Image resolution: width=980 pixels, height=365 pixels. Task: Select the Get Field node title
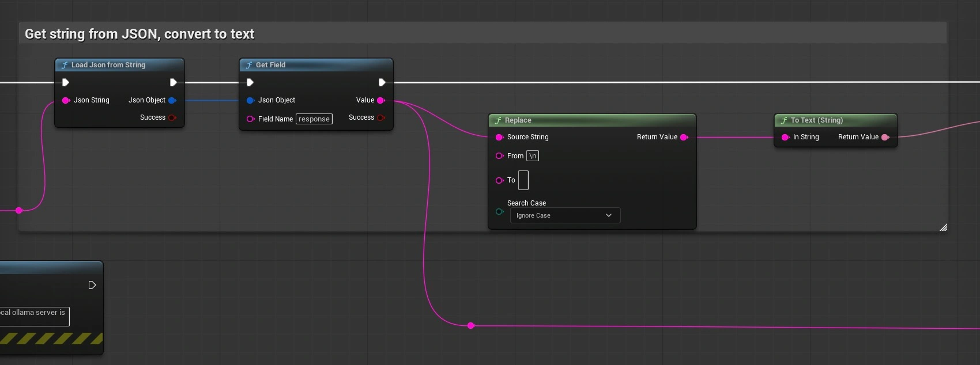point(270,65)
